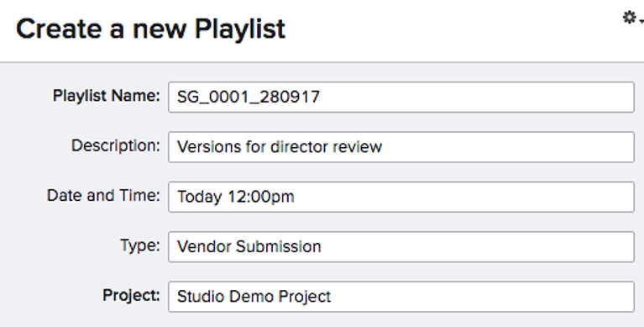The height and width of the screenshot is (327, 644).
Task: Focus the Playlist Name input field
Action: pos(401,97)
